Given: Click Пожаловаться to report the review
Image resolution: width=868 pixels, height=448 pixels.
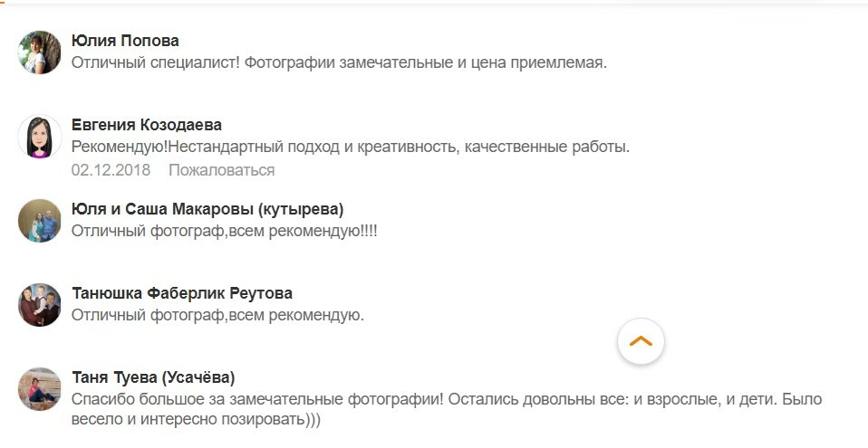Looking at the screenshot, I should [x=221, y=170].
